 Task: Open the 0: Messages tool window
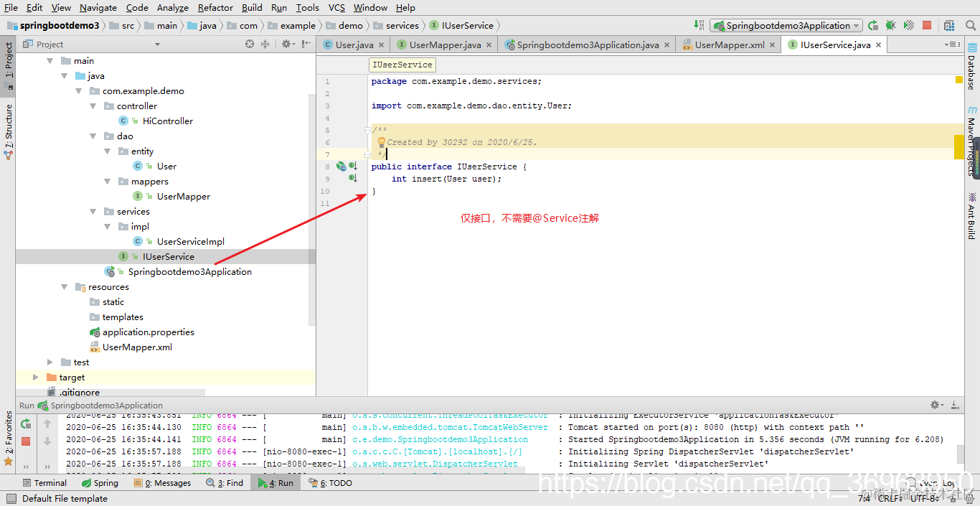pyautogui.click(x=163, y=483)
